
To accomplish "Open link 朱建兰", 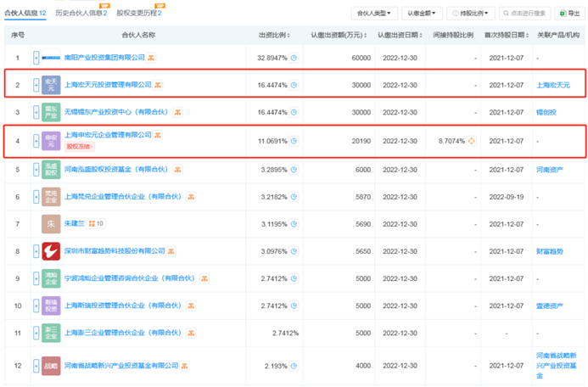I will pos(75,223).
